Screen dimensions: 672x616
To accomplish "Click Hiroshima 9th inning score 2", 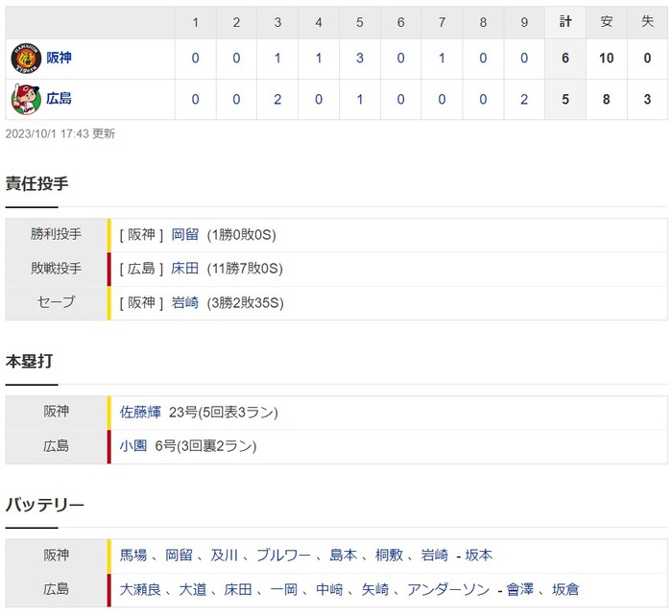I will coord(523,99).
